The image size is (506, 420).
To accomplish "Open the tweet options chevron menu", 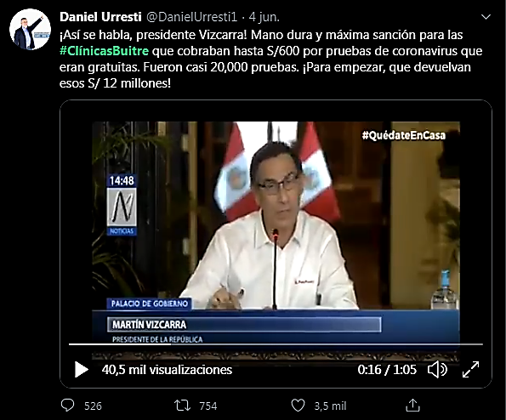I will [486, 17].
